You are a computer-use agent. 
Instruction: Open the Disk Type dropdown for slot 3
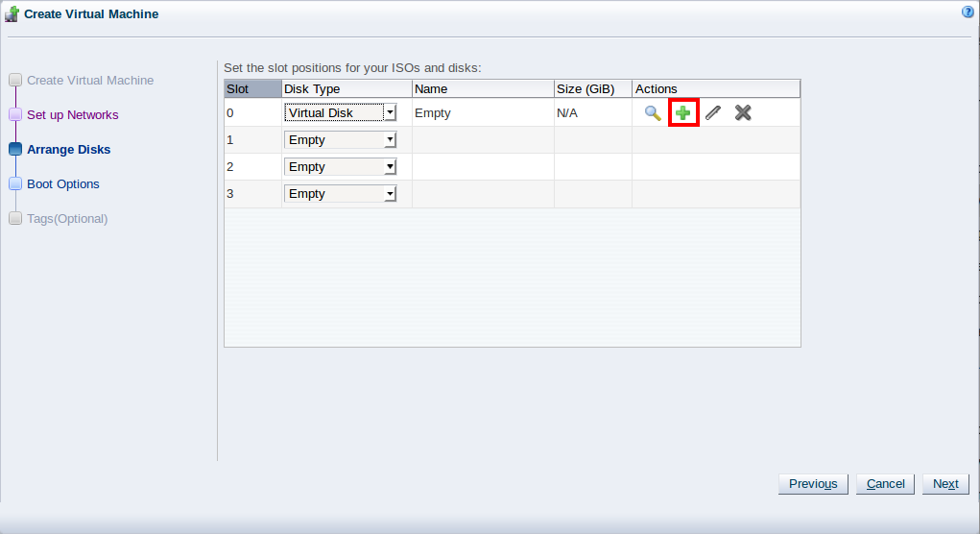pos(340,194)
